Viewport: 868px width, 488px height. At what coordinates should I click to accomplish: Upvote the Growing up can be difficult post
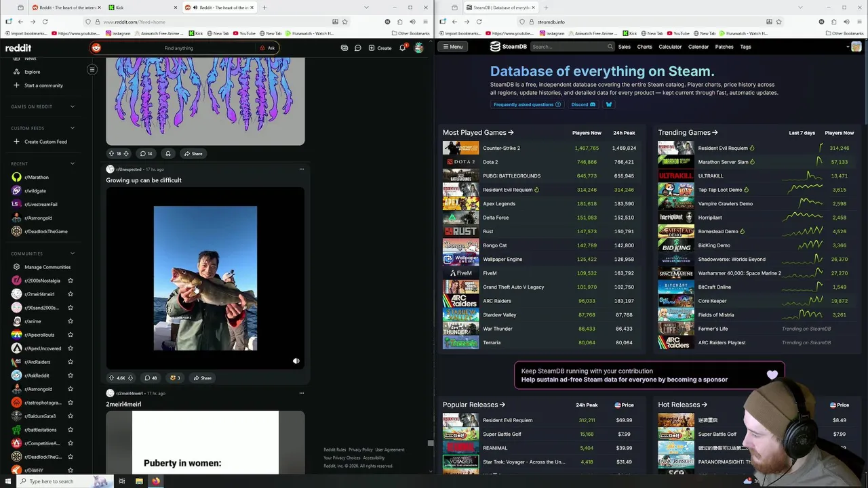112,378
